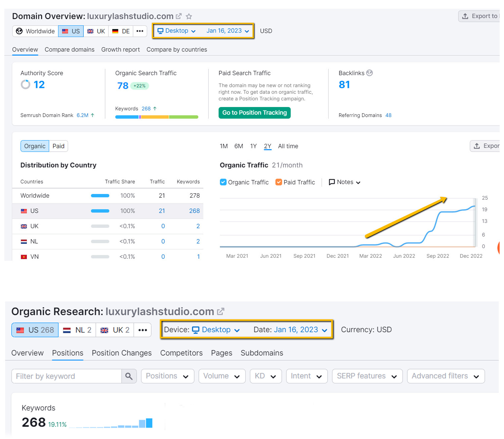This screenshot has width=504, height=439.
Task: Open the Position Changes tab
Action: pyautogui.click(x=122, y=353)
